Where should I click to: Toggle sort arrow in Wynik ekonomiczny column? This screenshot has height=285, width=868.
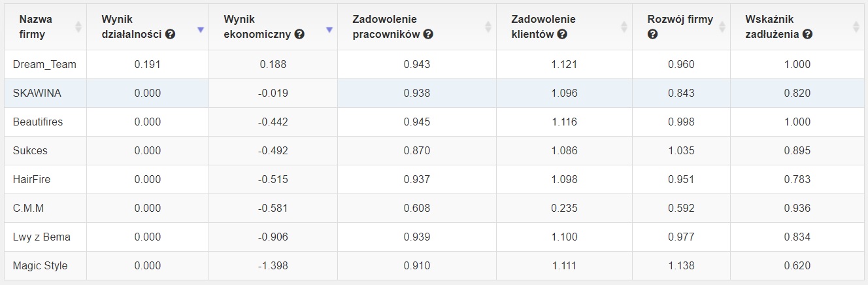(329, 29)
